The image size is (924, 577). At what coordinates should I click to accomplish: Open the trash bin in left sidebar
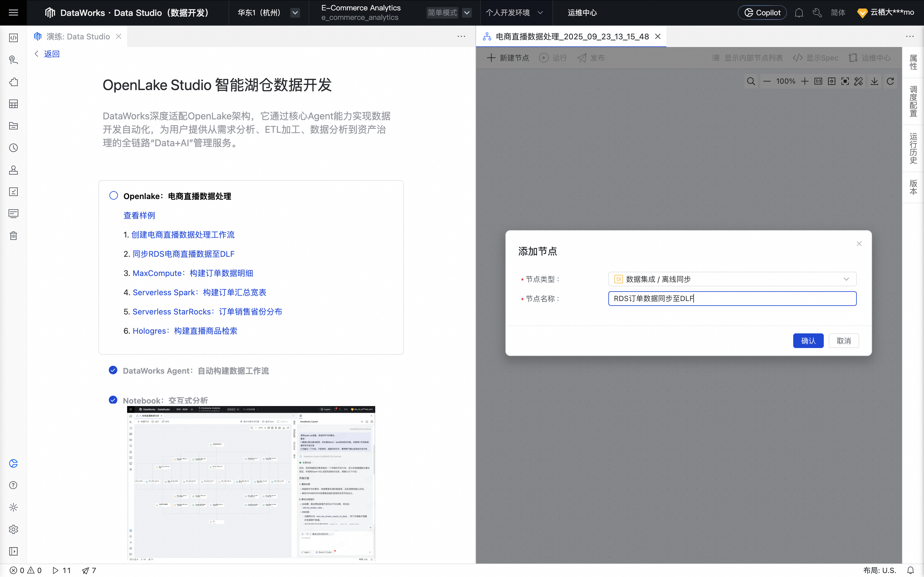click(x=13, y=235)
